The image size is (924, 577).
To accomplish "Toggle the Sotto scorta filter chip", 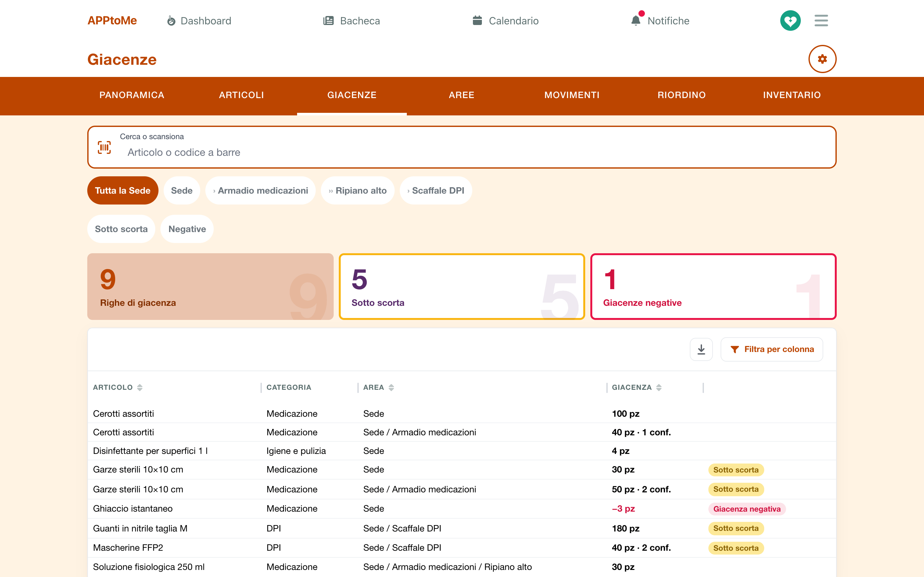I will click(x=121, y=229).
